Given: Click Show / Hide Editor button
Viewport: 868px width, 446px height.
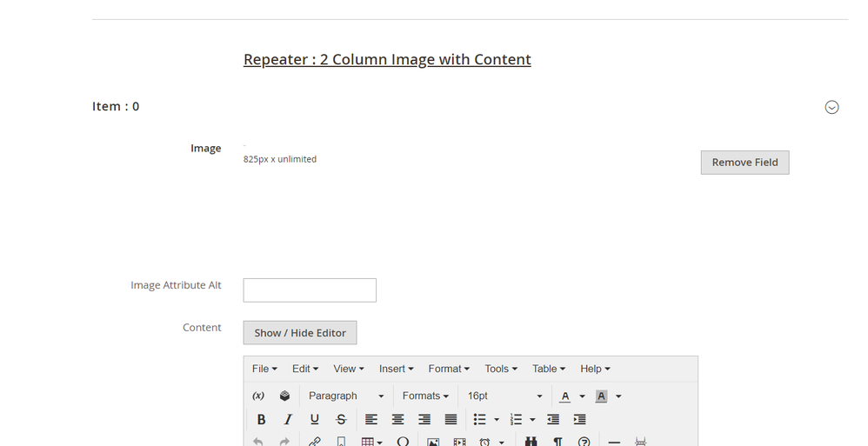Looking at the screenshot, I should pyautogui.click(x=299, y=333).
